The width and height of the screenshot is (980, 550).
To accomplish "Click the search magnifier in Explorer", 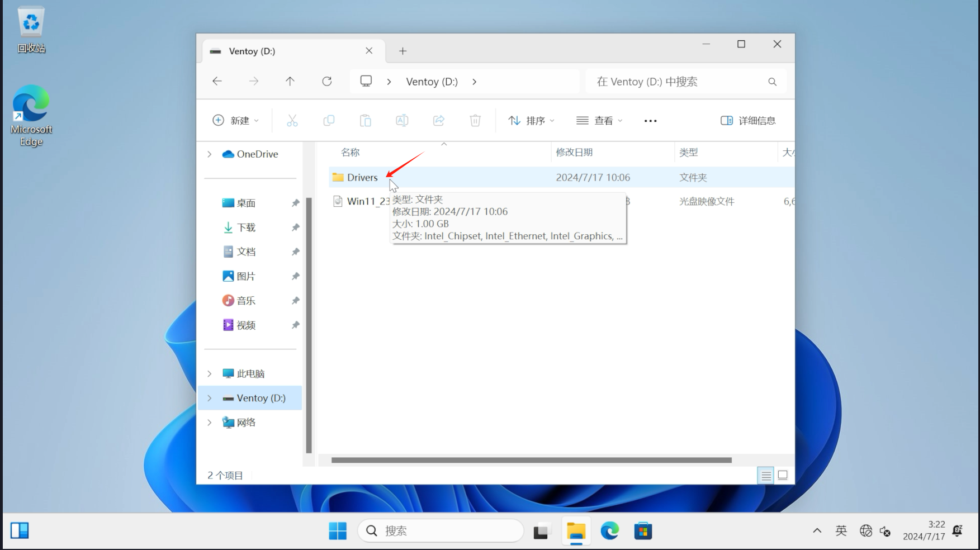I will [772, 82].
